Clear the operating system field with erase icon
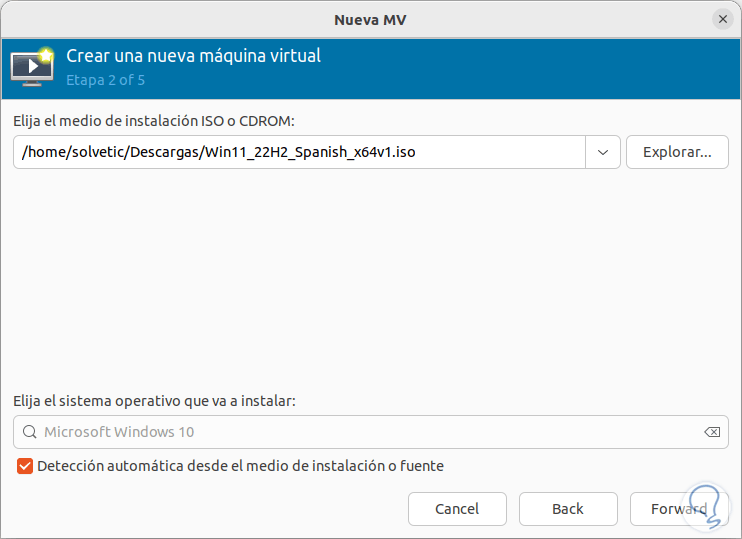Image resolution: width=742 pixels, height=539 pixels. pos(712,432)
